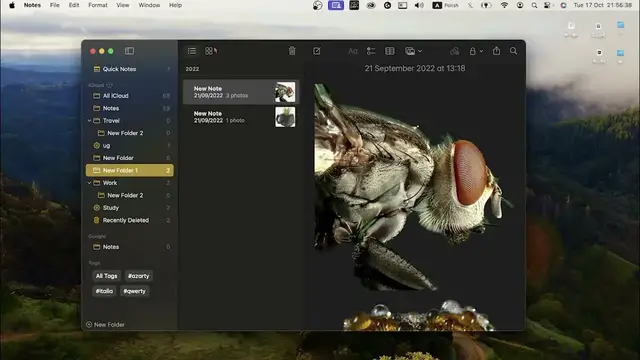
Task: Open Spotlight search in menu bar
Action: click(534, 5)
